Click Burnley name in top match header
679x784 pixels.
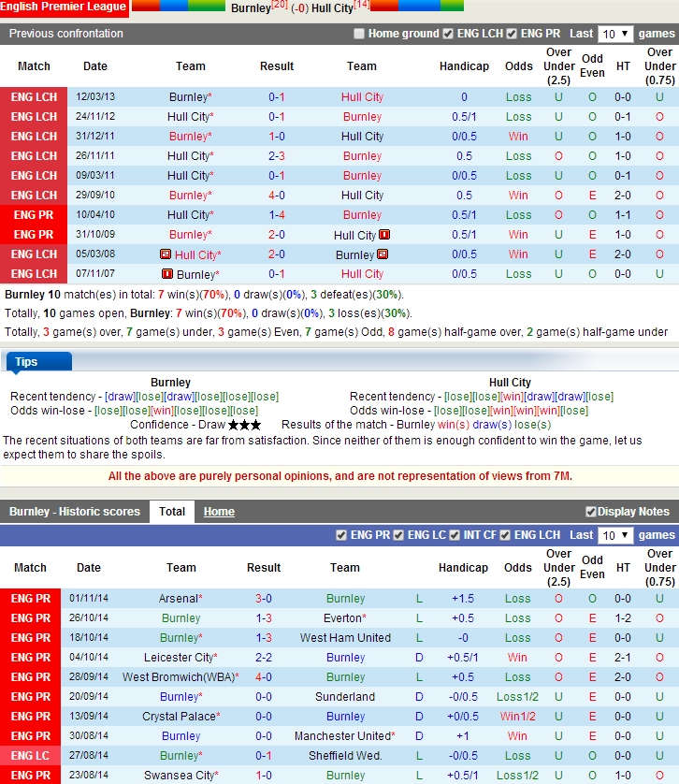pos(251,8)
